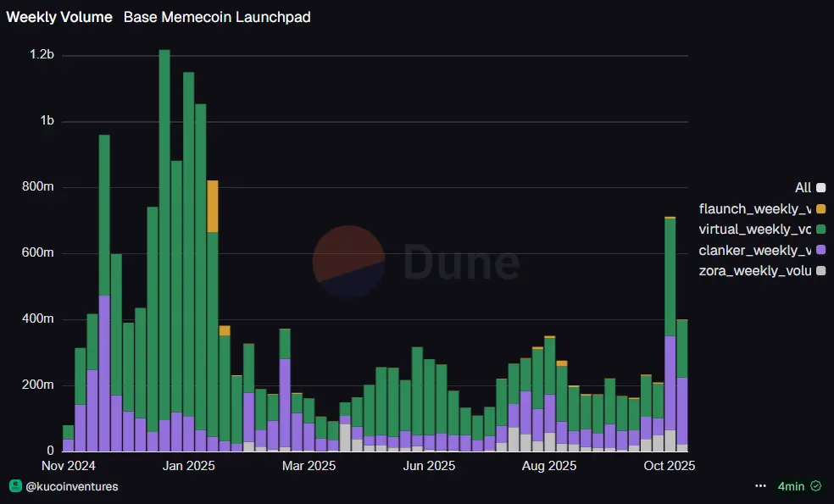
Task: Click the All legend color swatch
Action: coord(820,188)
